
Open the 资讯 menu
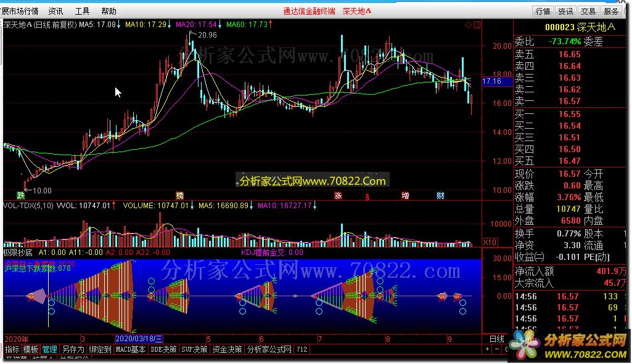coord(55,11)
